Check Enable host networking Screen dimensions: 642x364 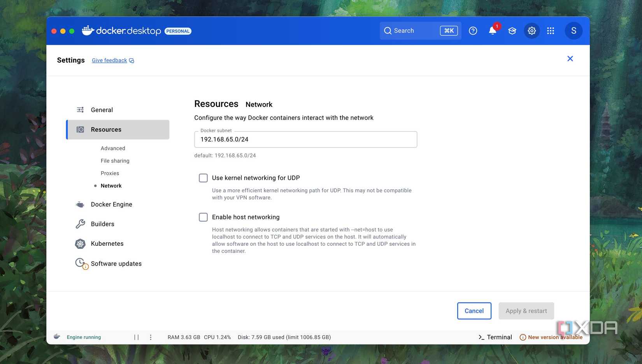203,217
